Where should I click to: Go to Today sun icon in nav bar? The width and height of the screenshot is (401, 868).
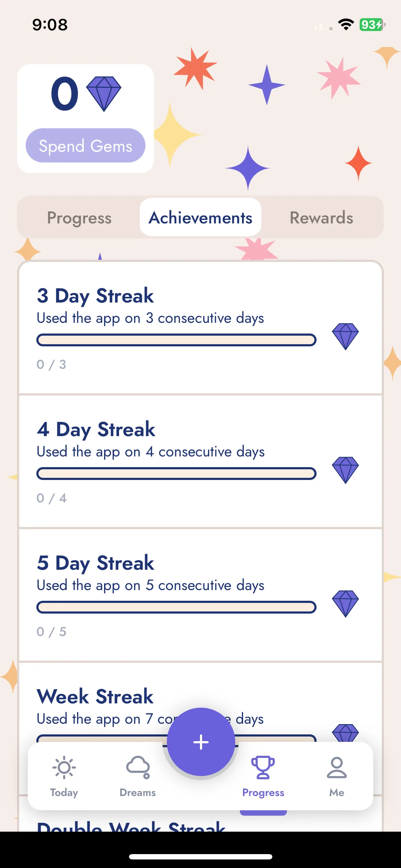click(64, 767)
